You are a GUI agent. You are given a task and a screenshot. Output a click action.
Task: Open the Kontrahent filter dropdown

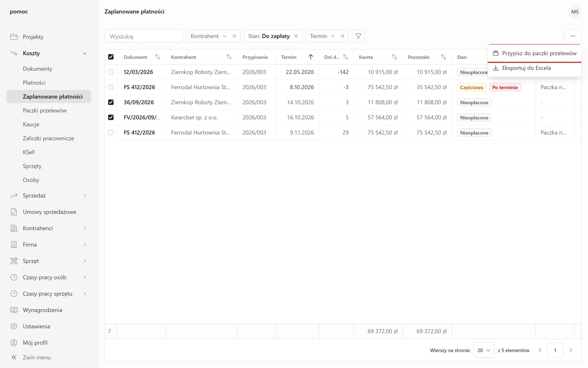(209, 36)
